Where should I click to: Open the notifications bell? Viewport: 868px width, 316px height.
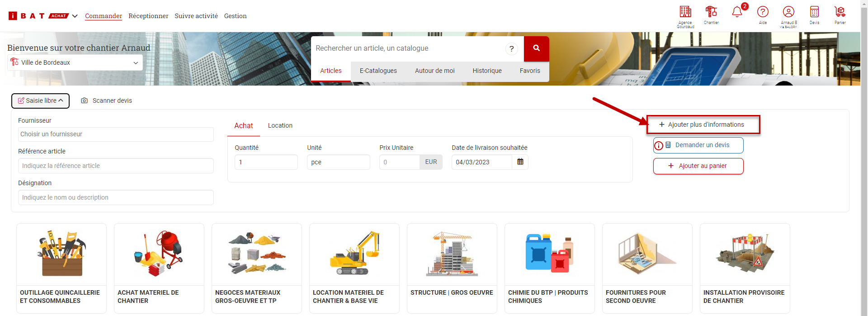pos(737,12)
